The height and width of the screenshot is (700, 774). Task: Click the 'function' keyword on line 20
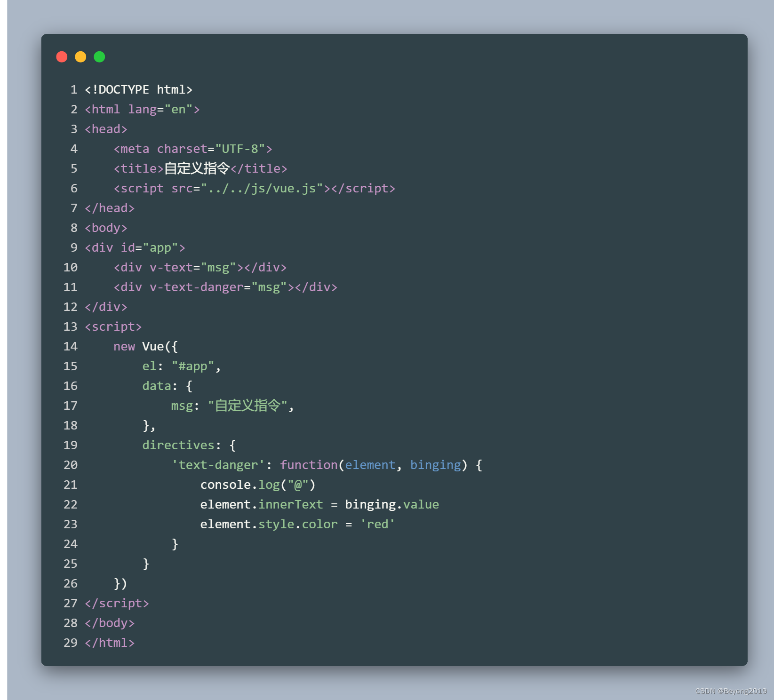coord(309,465)
